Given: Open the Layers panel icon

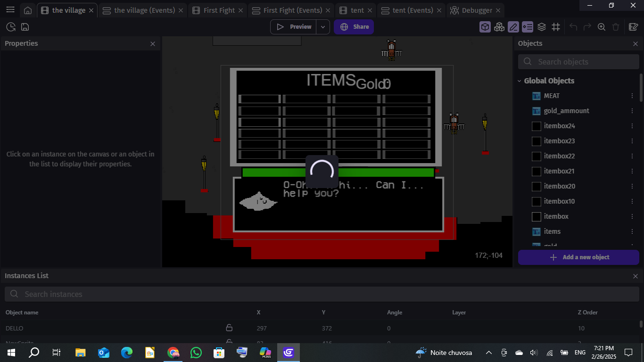Looking at the screenshot, I should pyautogui.click(x=542, y=27).
